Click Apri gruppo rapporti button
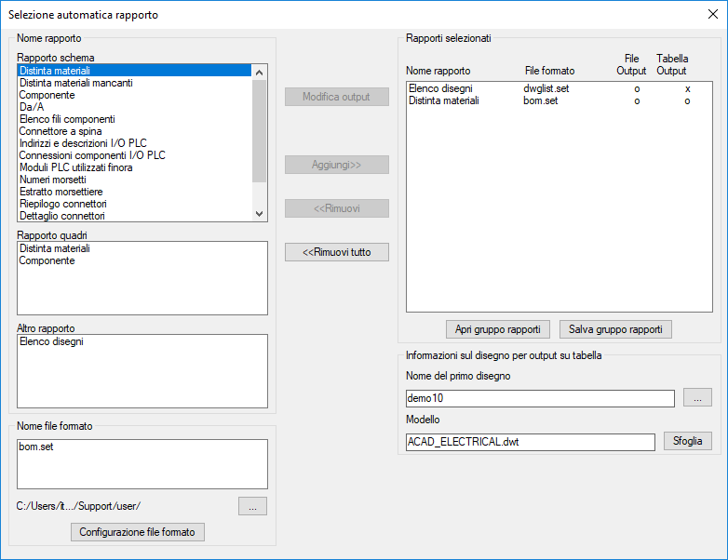 click(497, 329)
